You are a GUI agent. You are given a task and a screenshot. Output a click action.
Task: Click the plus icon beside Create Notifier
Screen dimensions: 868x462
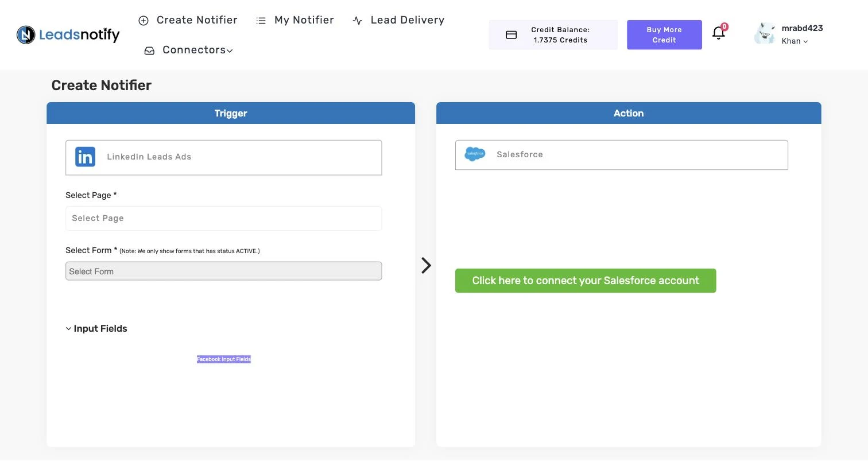144,21
